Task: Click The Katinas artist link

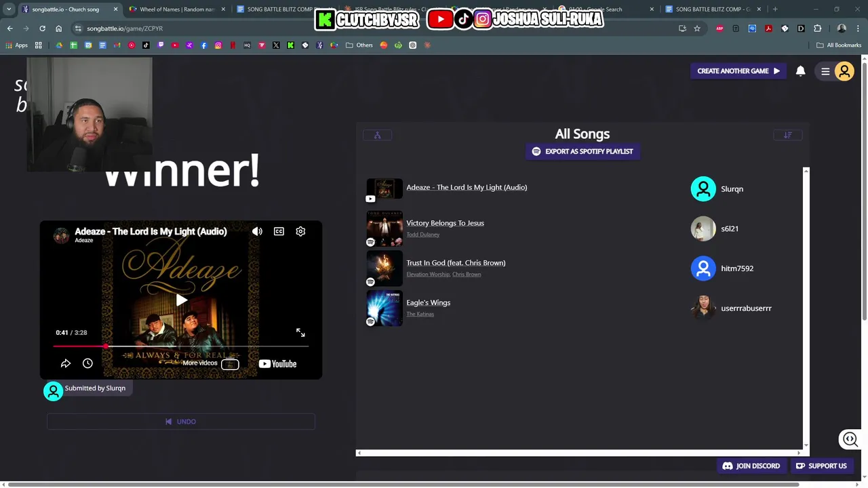Action: [420, 314]
